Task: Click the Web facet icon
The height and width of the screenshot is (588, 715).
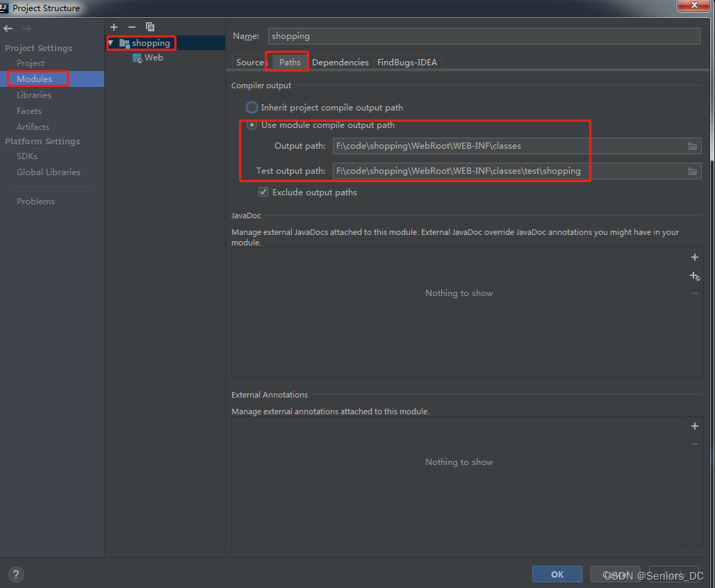Action: [x=138, y=58]
